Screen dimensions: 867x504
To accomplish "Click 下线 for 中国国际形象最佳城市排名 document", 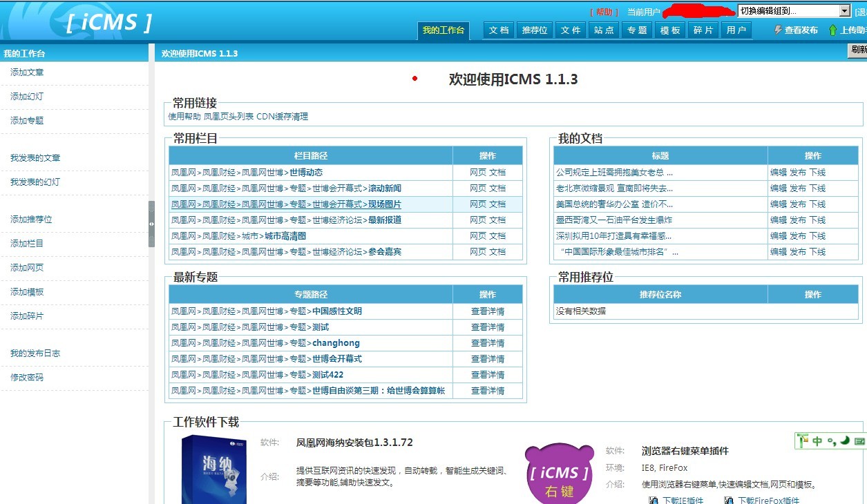I will pos(817,252).
